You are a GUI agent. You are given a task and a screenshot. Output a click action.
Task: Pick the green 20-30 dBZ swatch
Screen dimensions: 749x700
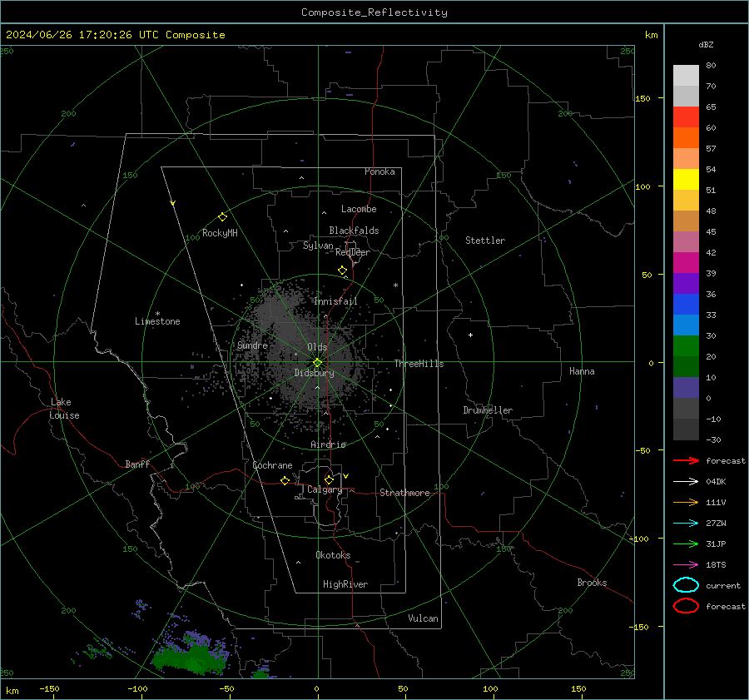[686, 346]
